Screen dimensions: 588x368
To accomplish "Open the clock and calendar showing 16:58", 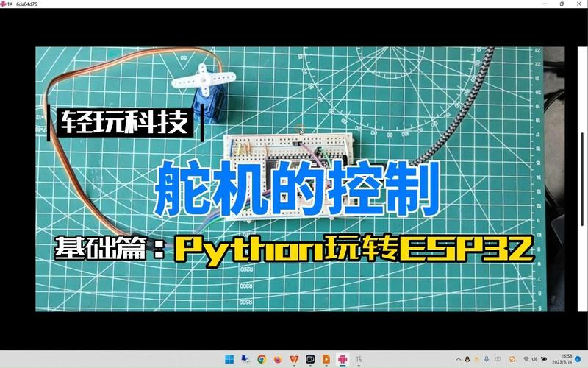I will coord(562,359).
